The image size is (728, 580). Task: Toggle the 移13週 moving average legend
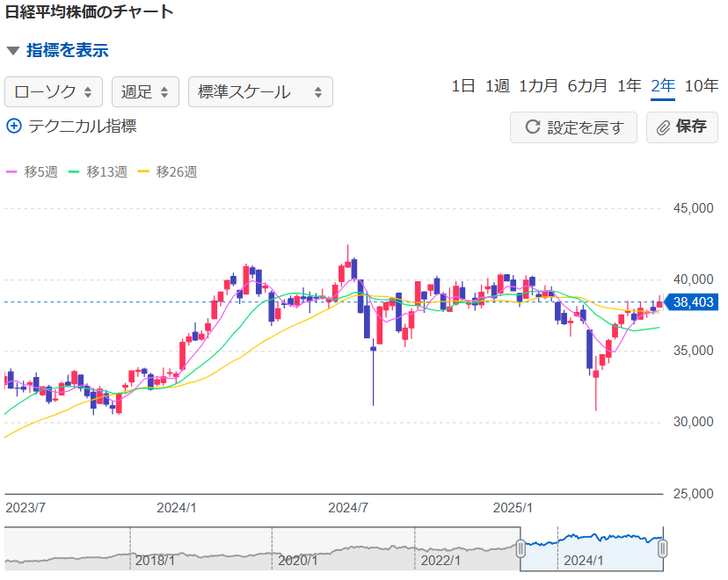[x=98, y=171]
